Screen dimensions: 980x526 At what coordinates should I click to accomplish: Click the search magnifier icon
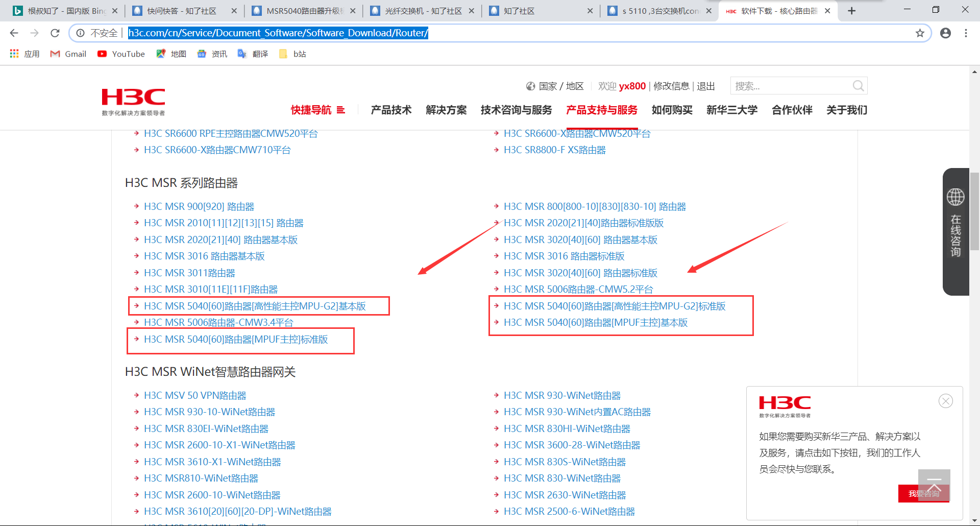click(x=858, y=86)
